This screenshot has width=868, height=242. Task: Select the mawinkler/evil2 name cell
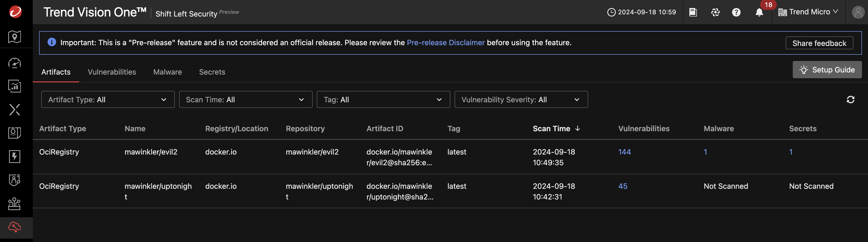click(151, 152)
